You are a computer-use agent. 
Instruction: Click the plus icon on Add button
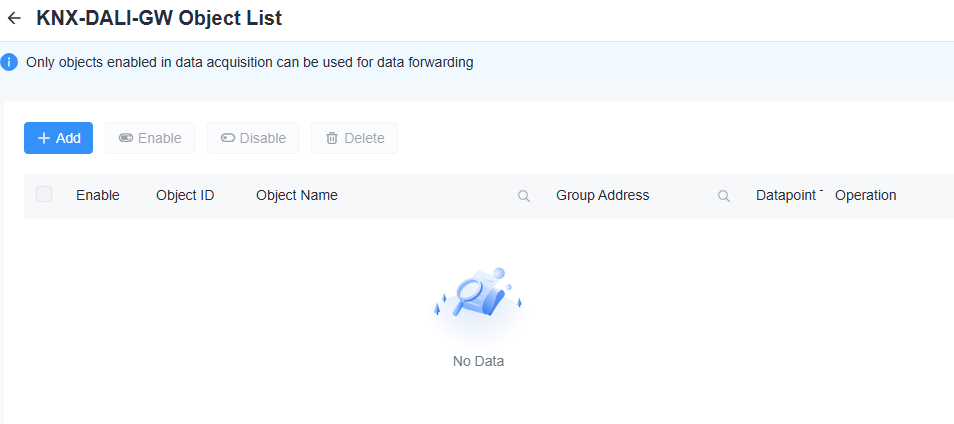tap(43, 138)
